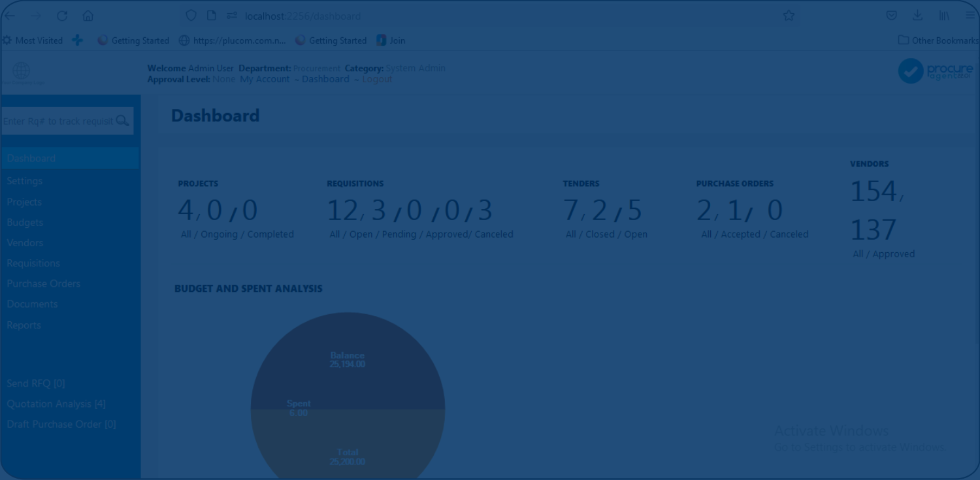The height and width of the screenshot is (480, 980).
Task: Click the Procure Agent logo
Action: [x=935, y=71]
